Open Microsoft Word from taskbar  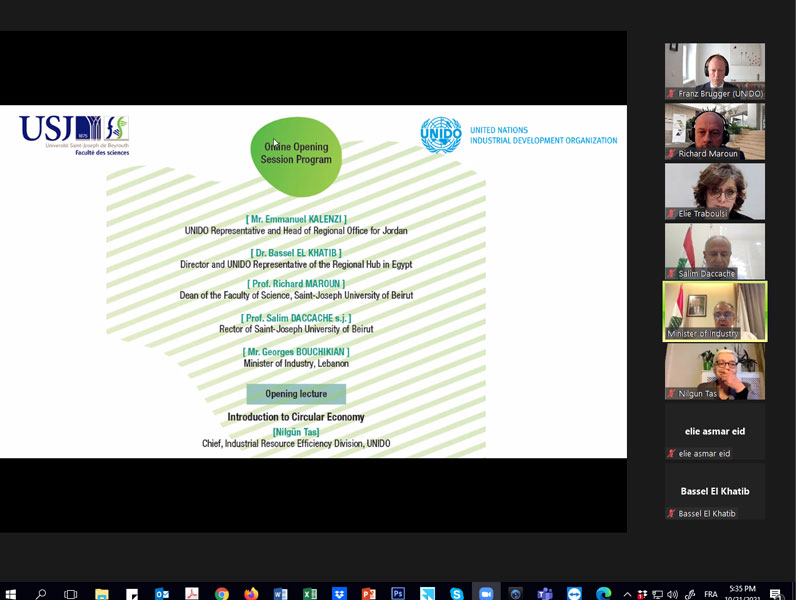[280, 593]
